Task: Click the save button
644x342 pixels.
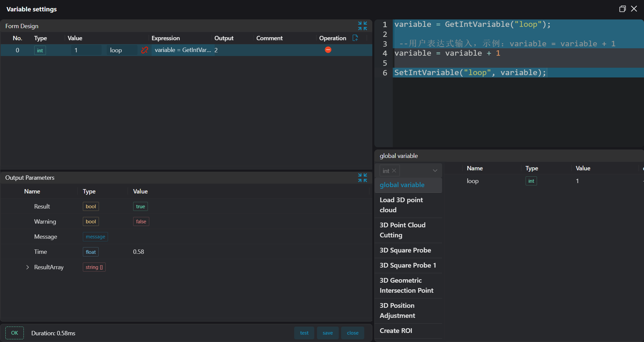Action: click(328, 333)
